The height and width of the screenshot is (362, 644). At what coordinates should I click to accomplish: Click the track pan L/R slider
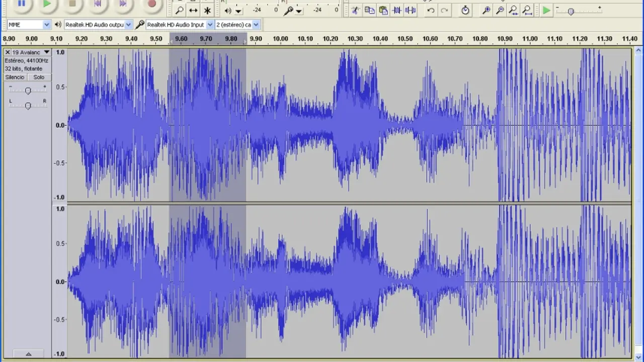tap(28, 106)
